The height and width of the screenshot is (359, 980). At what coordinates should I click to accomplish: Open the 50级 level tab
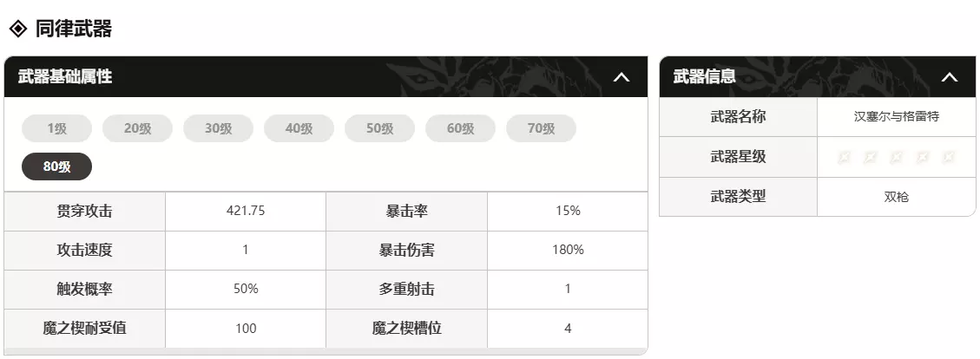pos(379,129)
